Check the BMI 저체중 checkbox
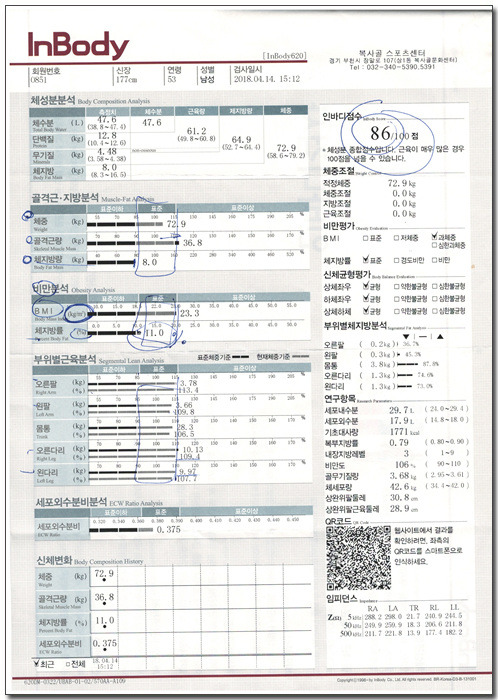The image size is (498, 700). click(396, 238)
